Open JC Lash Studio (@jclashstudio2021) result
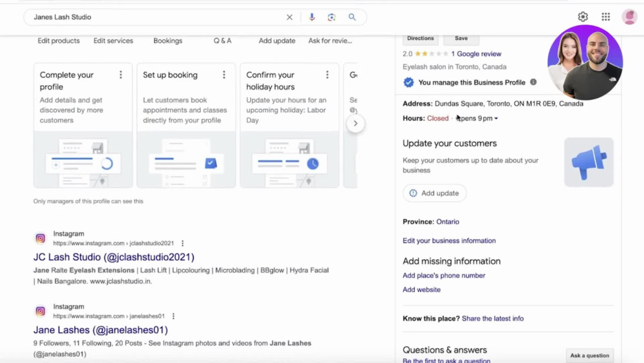The image size is (644, 363). pos(114,257)
